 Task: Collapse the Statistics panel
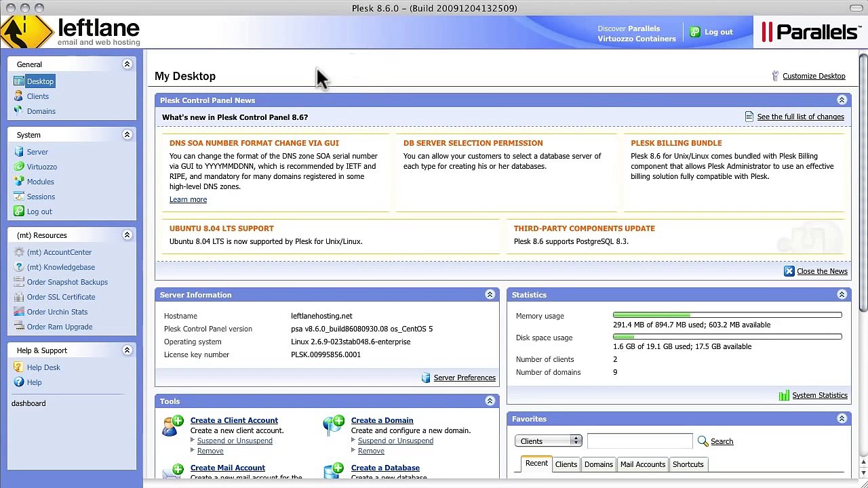coord(842,295)
